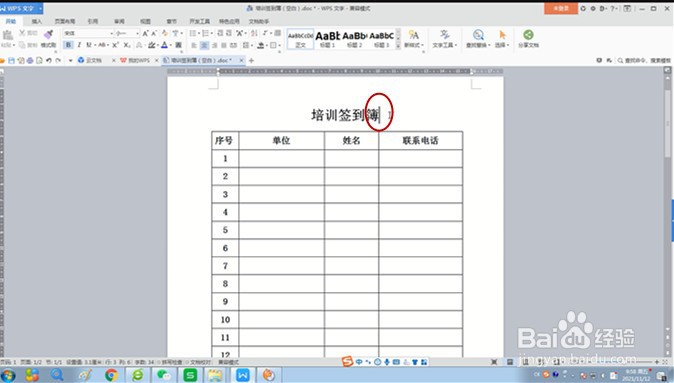Click the orange login button in title bar
The image size is (674, 383).
pos(561,8)
